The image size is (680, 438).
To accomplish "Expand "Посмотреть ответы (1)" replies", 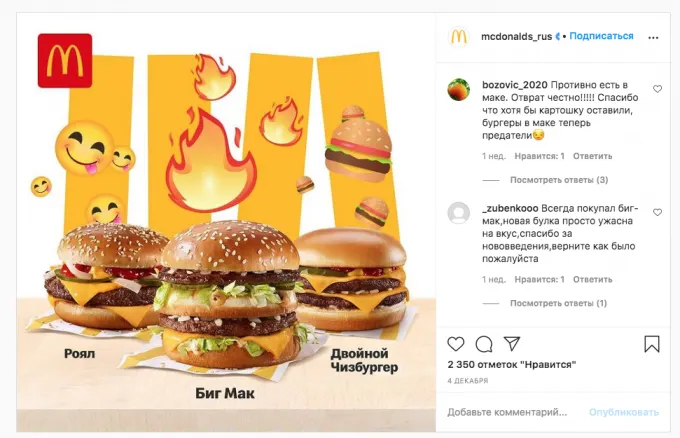I will (558, 303).
